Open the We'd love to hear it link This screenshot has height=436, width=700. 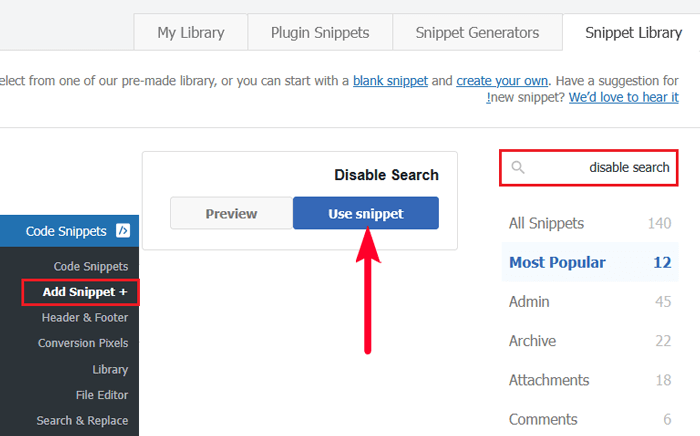click(x=624, y=97)
